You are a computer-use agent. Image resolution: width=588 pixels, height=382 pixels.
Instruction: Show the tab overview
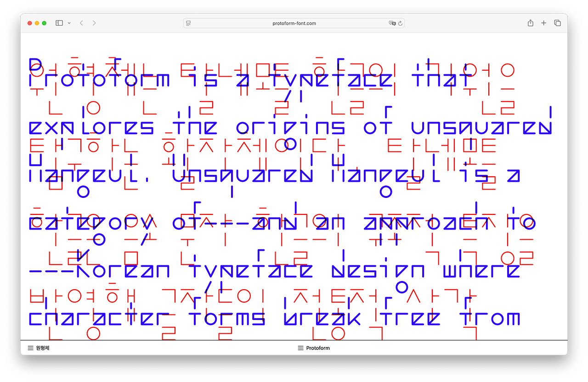pos(557,23)
